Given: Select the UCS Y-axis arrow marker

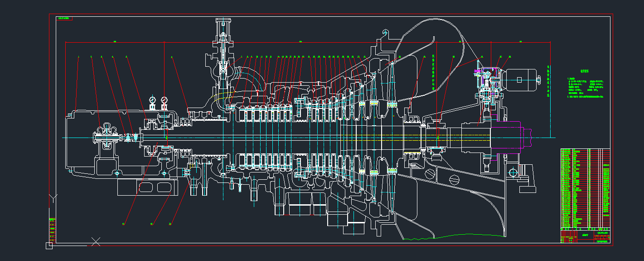Looking at the screenshot, I should point(53,198).
